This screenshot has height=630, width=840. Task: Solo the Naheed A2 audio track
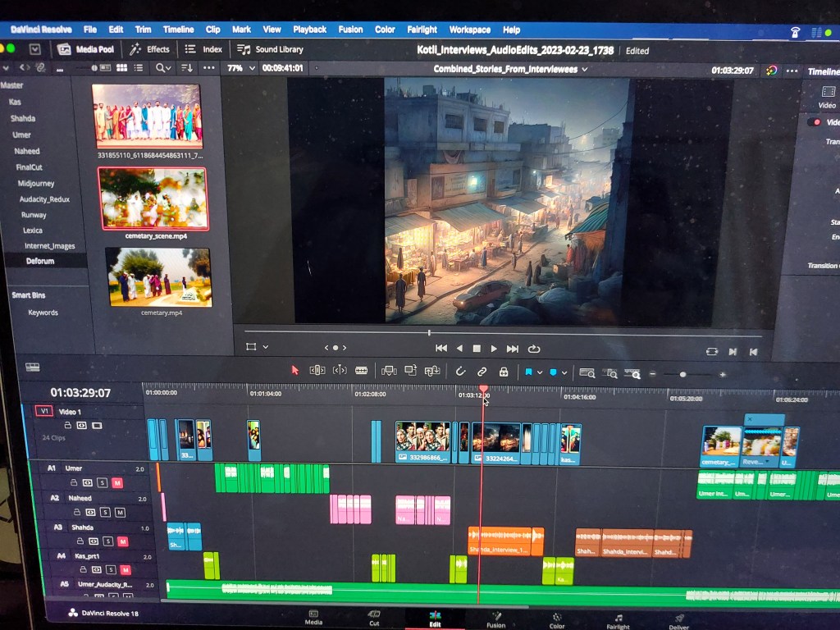point(105,513)
